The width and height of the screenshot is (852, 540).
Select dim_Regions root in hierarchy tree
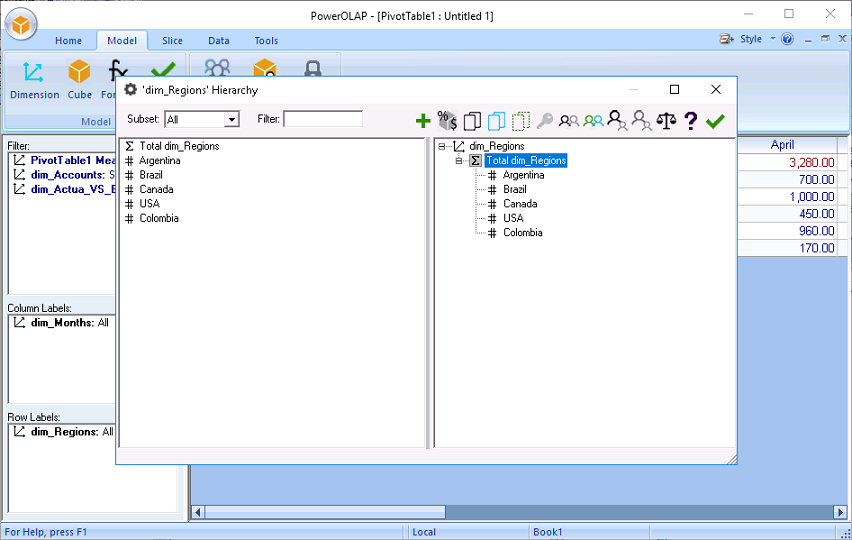(x=497, y=146)
